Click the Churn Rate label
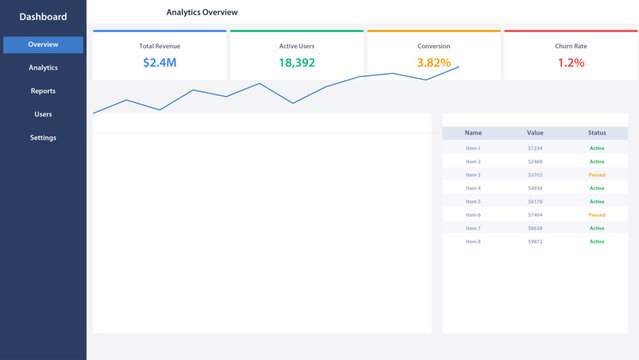 (571, 46)
